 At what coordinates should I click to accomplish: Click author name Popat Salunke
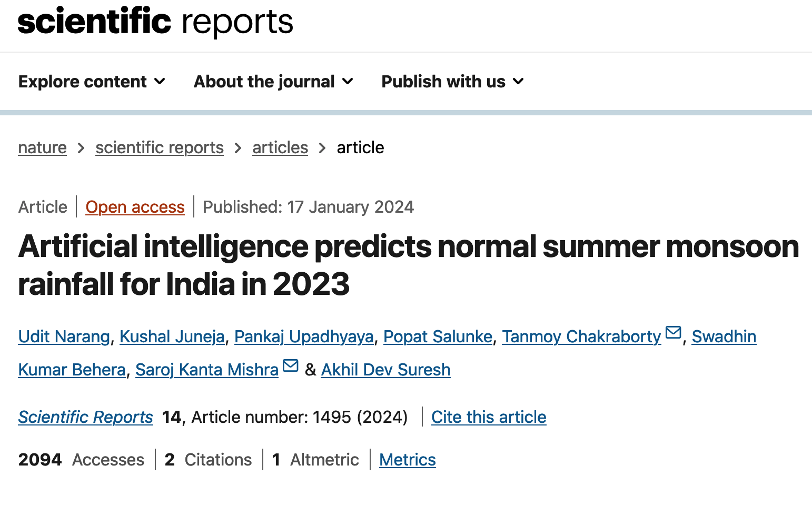pos(438,336)
